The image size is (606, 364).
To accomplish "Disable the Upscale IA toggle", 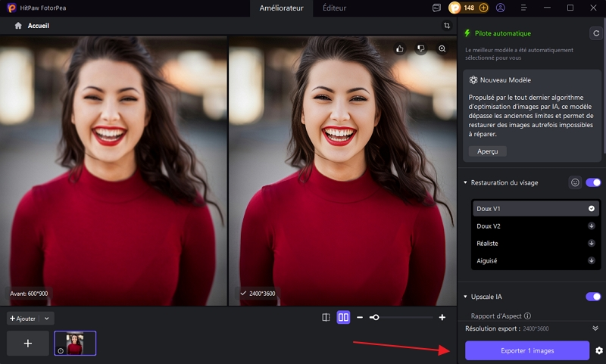I will pyautogui.click(x=593, y=297).
